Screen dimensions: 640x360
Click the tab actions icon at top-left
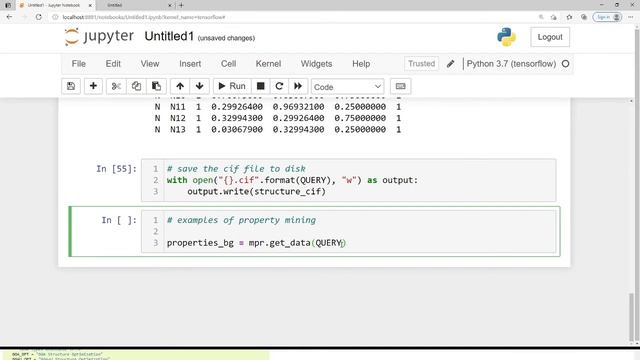[8, 5]
